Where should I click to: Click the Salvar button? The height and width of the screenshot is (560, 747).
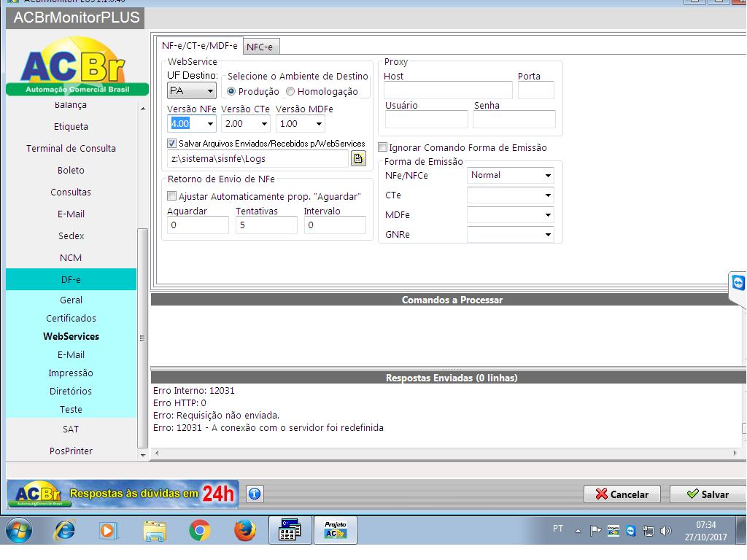tap(708, 494)
